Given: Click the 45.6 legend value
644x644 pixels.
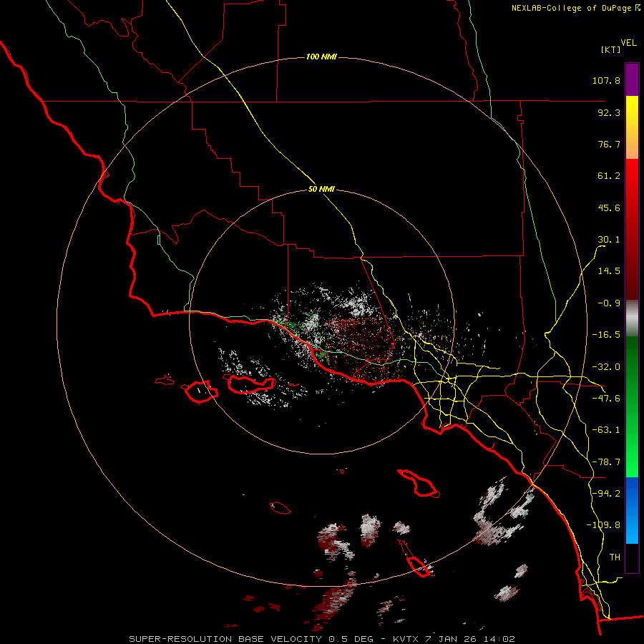Looking at the screenshot, I should (x=609, y=208).
